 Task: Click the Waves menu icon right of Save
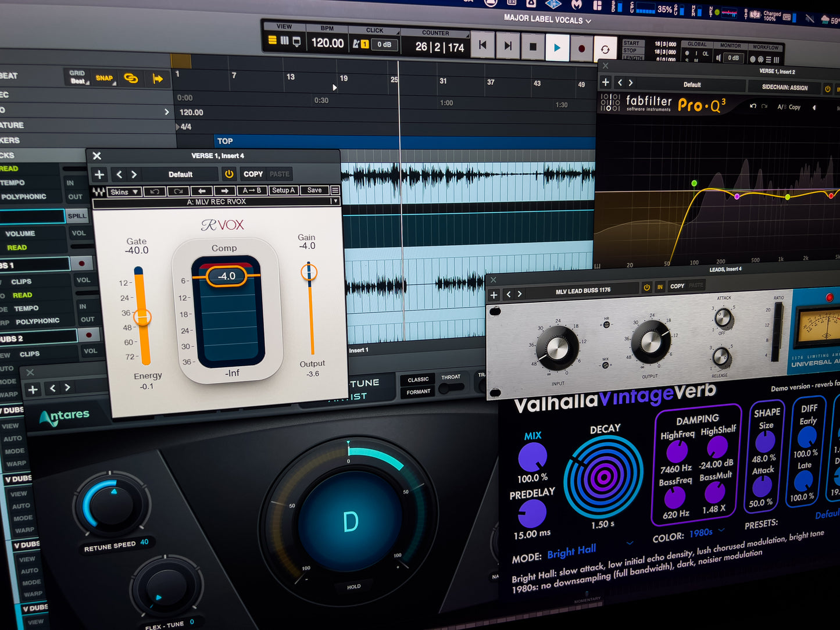point(335,190)
